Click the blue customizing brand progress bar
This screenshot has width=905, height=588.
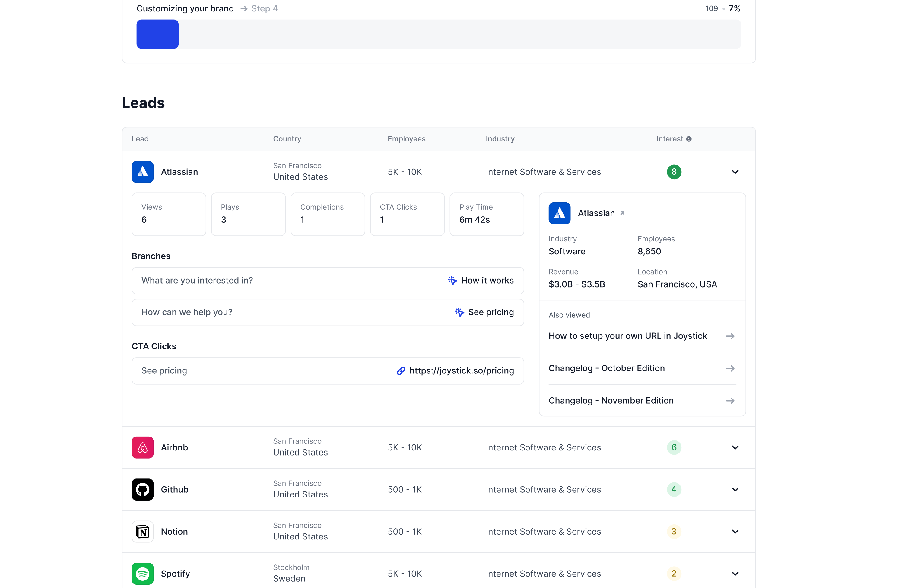point(157,34)
